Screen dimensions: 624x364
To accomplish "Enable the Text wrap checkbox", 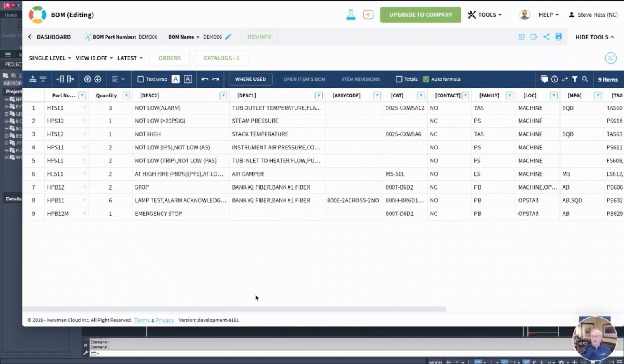I will point(141,79).
